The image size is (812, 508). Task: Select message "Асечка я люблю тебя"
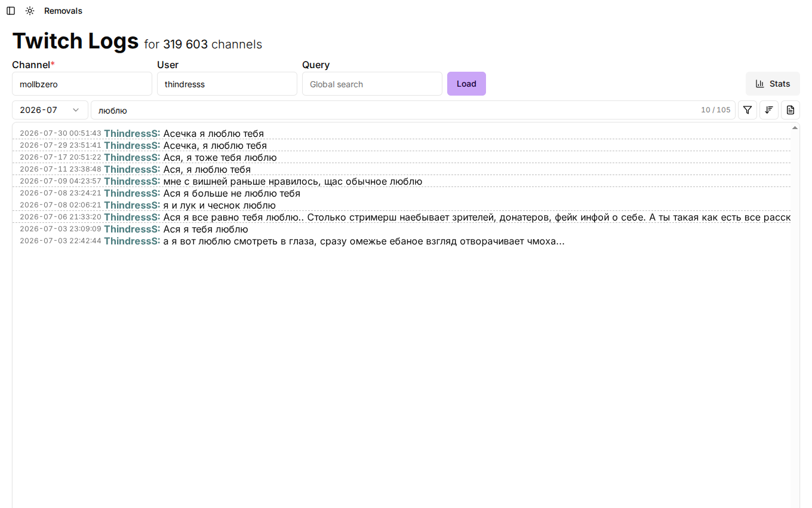click(214, 133)
